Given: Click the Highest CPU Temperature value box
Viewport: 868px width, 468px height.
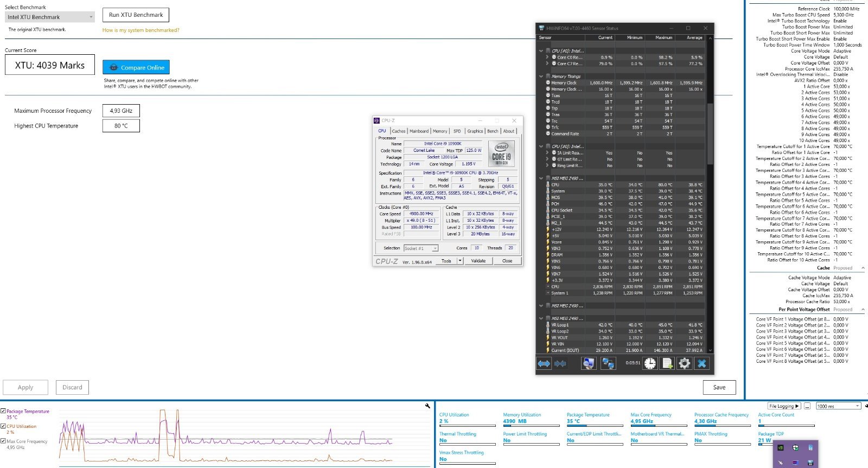Looking at the screenshot, I should click(x=121, y=126).
